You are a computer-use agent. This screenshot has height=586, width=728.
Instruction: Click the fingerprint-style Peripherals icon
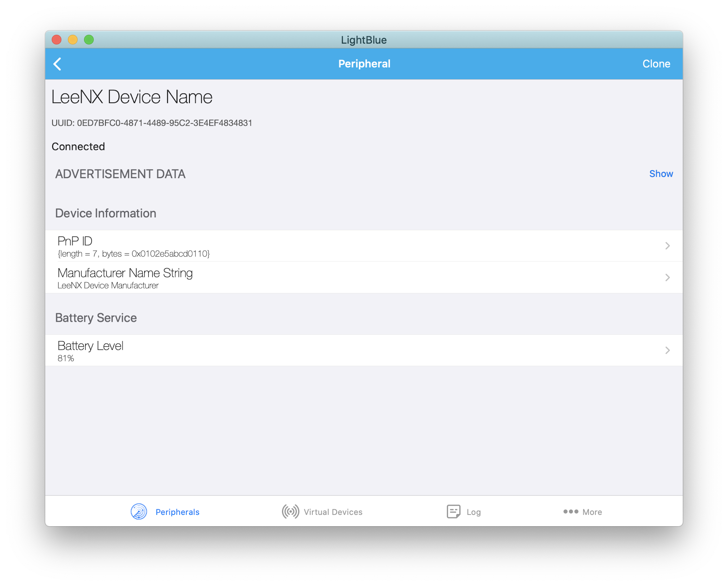(x=139, y=511)
